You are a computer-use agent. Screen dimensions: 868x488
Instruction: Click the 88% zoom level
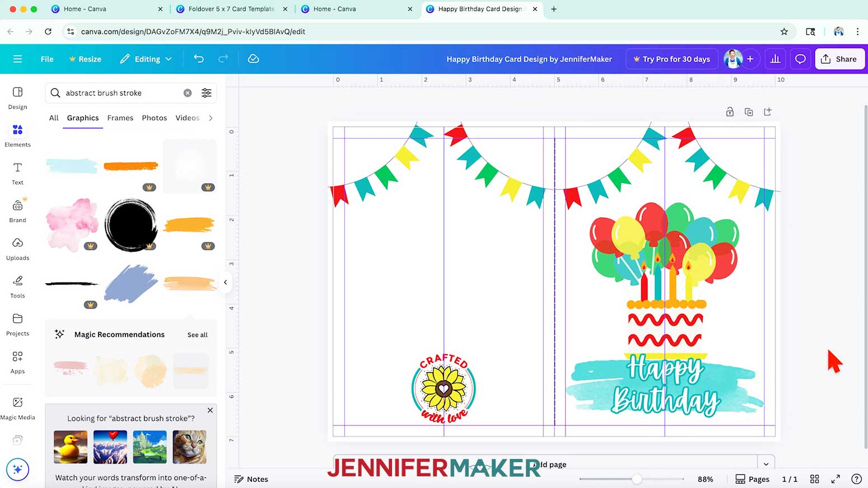coord(705,479)
